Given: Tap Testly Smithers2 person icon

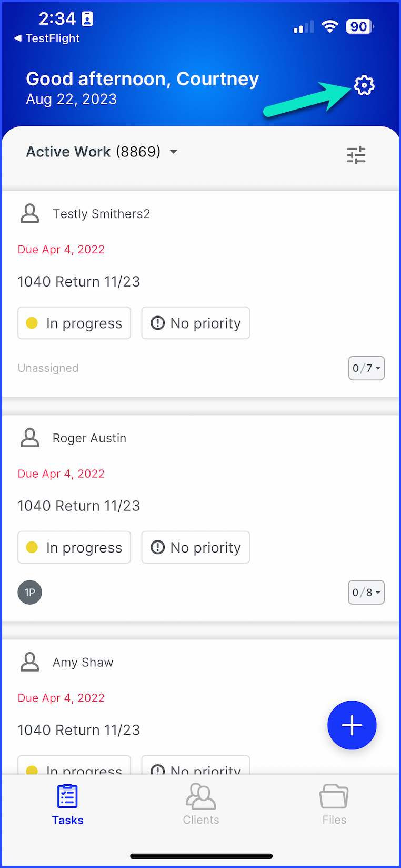Looking at the screenshot, I should tap(30, 214).
